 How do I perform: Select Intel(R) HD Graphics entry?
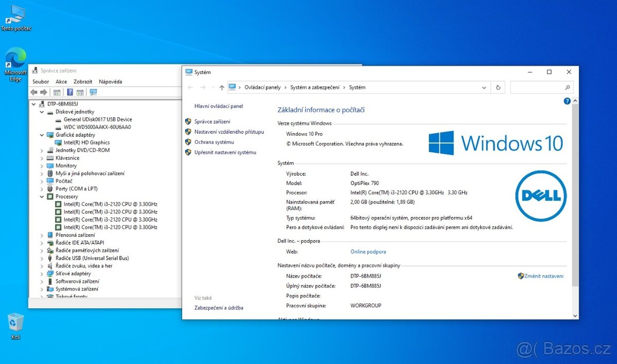(86, 142)
